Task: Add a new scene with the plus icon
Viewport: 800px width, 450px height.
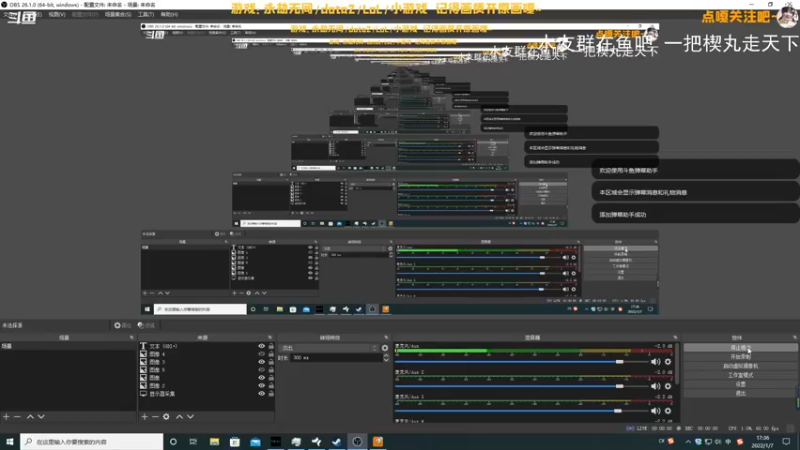Action: tap(6, 417)
